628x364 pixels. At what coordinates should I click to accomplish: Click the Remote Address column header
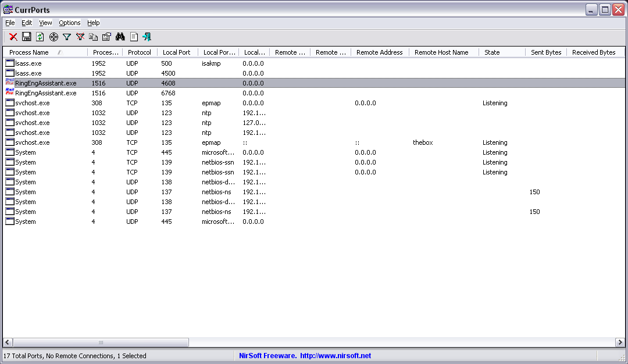point(379,52)
